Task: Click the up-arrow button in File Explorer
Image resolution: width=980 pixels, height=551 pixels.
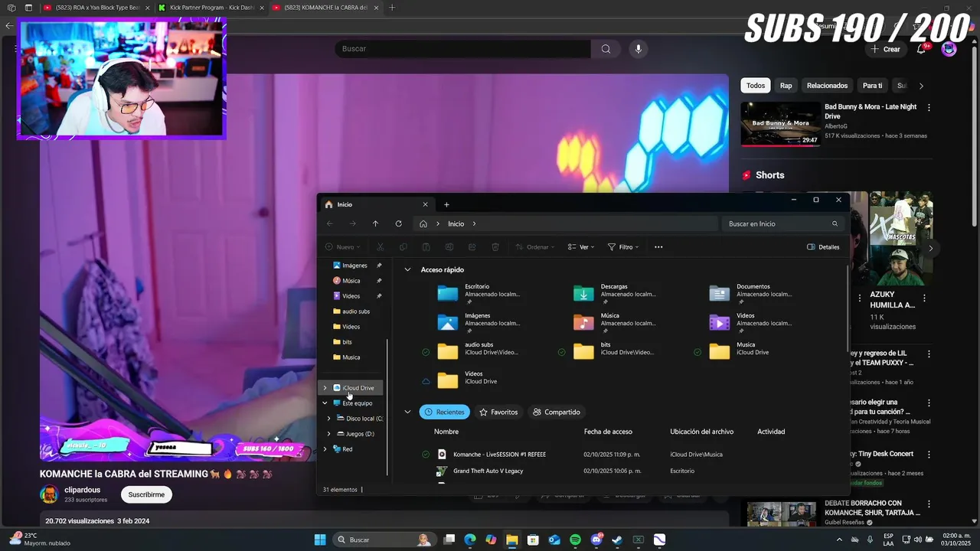Action: pyautogui.click(x=375, y=223)
